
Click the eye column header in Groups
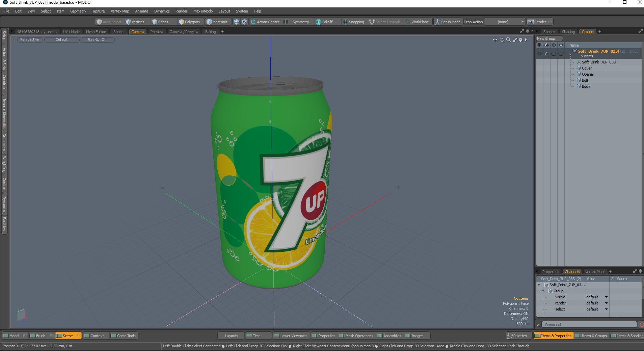click(539, 45)
